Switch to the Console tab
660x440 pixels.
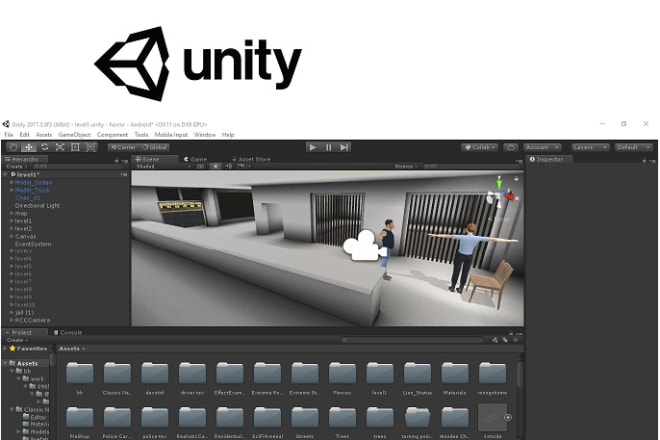pos(68,332)
